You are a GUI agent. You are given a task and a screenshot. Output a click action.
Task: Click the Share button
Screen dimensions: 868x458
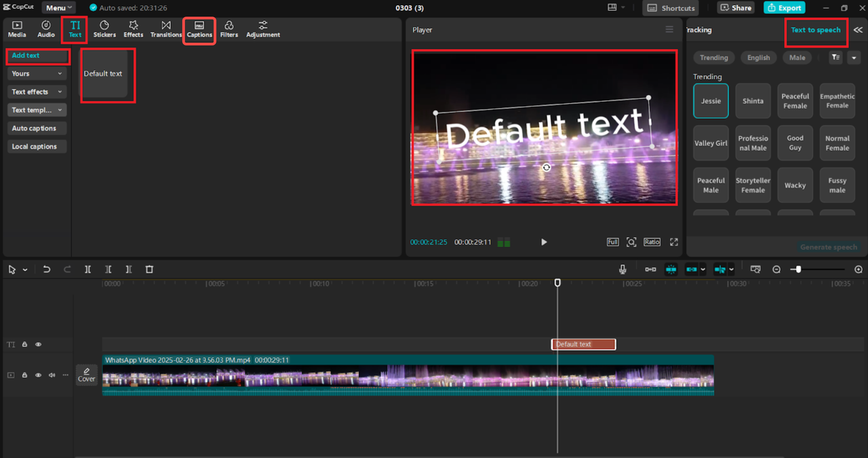(736, 7)
